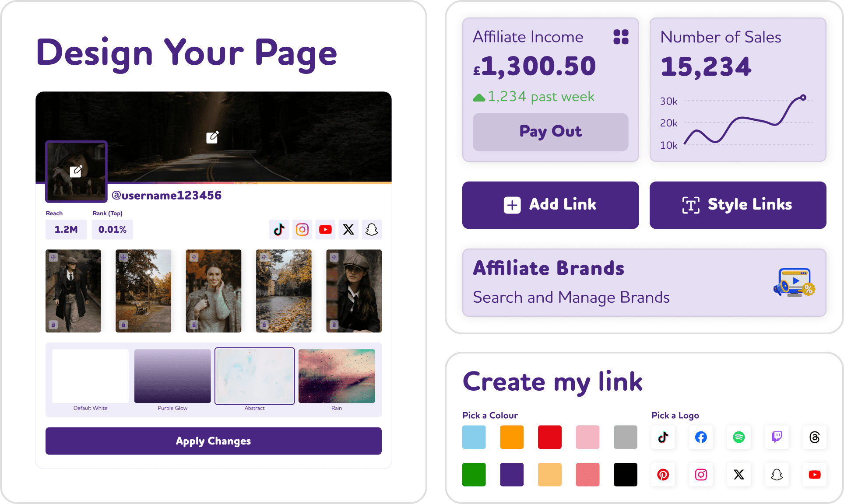Edit the profile picture via pencil icon
This screenshot has height=504, width=844.
coord(76,171)
